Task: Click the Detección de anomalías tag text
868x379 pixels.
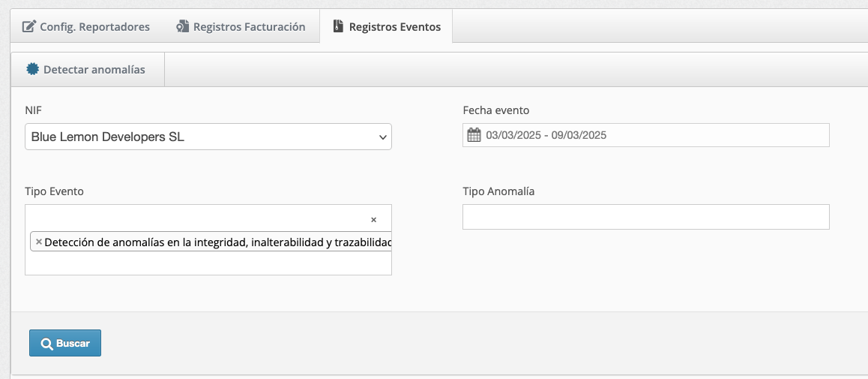Action: pyautogui.click(x=217, y=242)
